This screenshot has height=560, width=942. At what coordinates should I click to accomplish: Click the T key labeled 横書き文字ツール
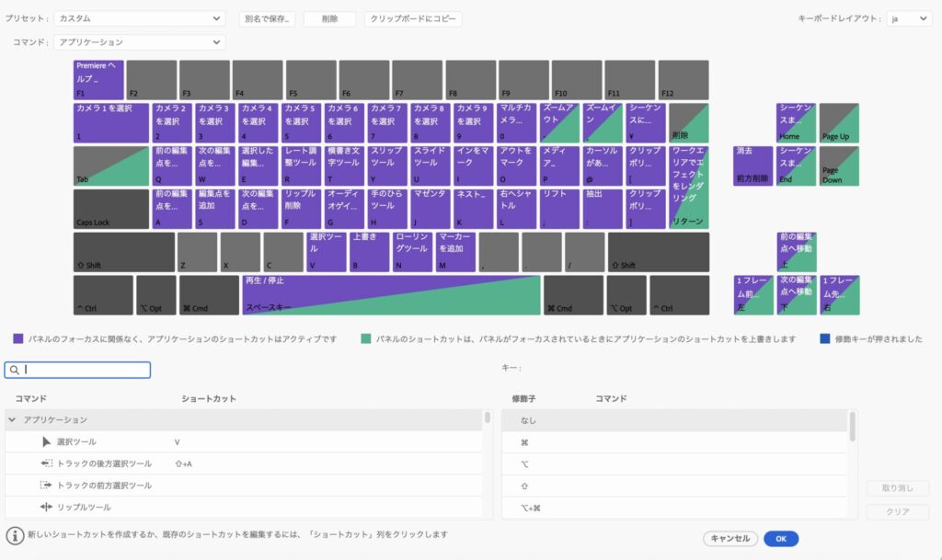[344, 166]
